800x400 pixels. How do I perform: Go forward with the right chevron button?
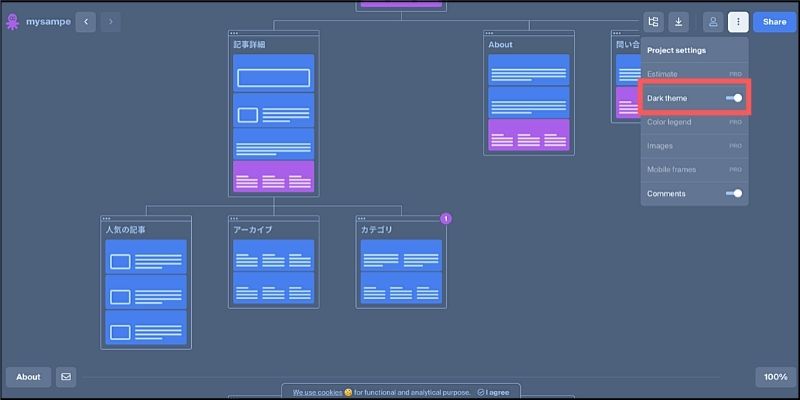coord(111,22)
